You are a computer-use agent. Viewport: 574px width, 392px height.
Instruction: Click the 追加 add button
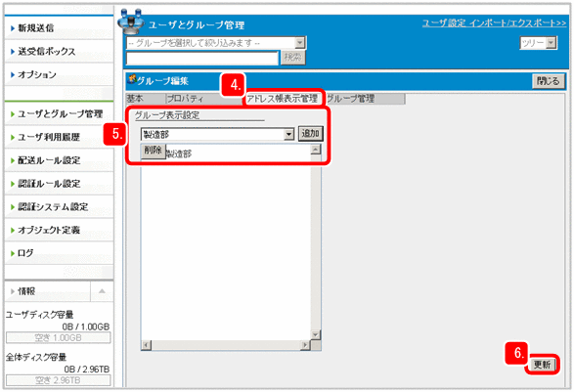click(x=310, y=134)
